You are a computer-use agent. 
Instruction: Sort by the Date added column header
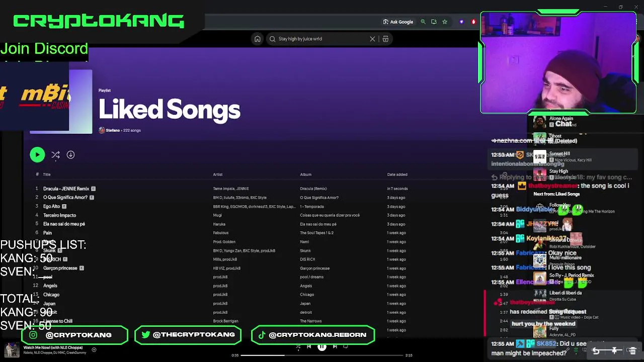[x=397, y=174]
